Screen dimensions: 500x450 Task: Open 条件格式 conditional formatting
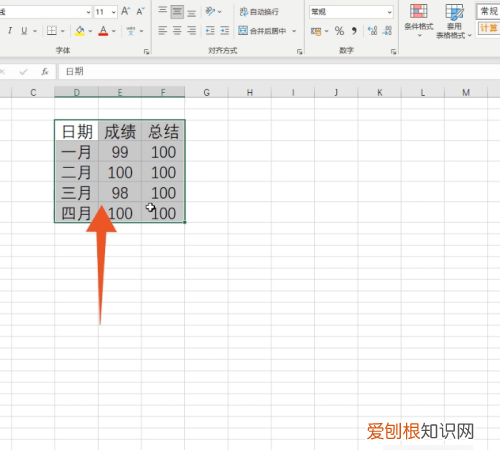tap(419, 20)
